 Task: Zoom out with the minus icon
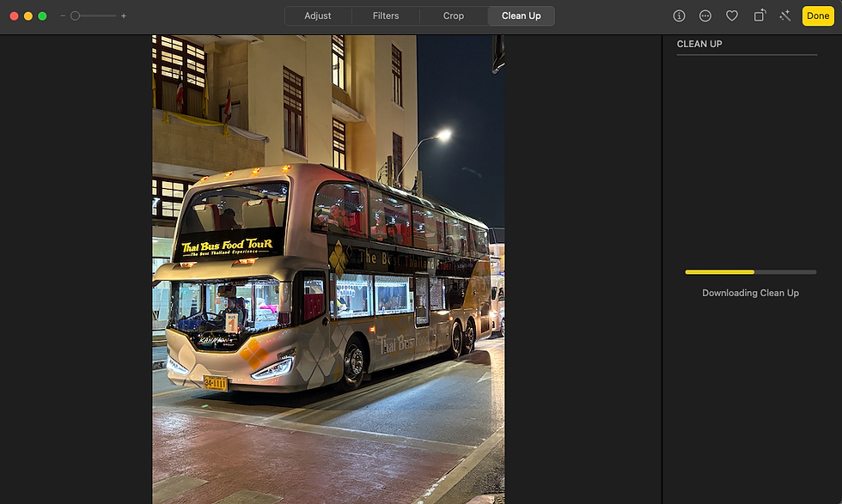tap(63, 16)
